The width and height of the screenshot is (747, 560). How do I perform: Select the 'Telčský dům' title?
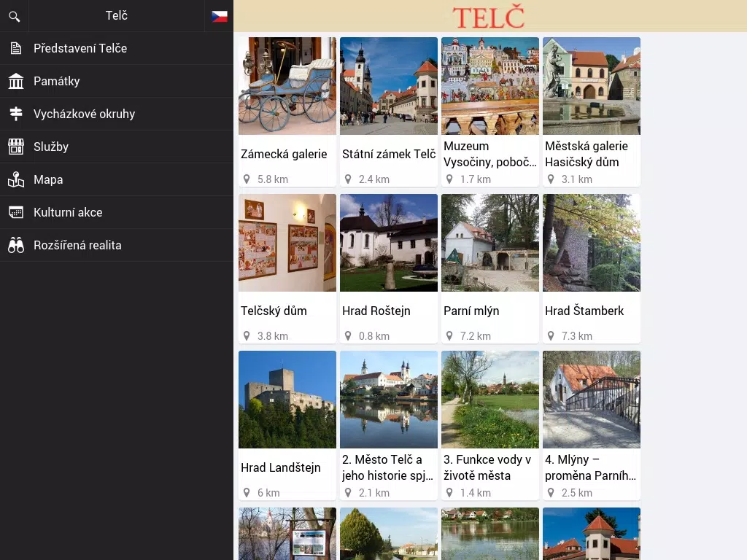274,311
